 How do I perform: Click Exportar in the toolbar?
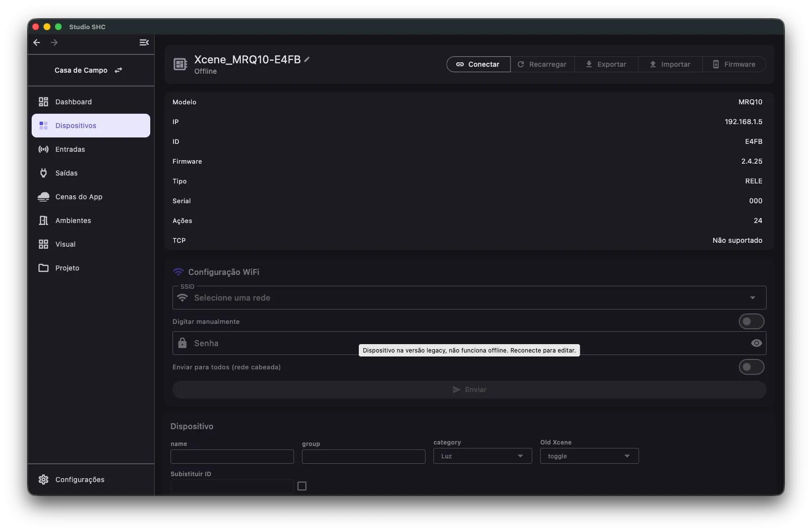(x=606, y=64)
